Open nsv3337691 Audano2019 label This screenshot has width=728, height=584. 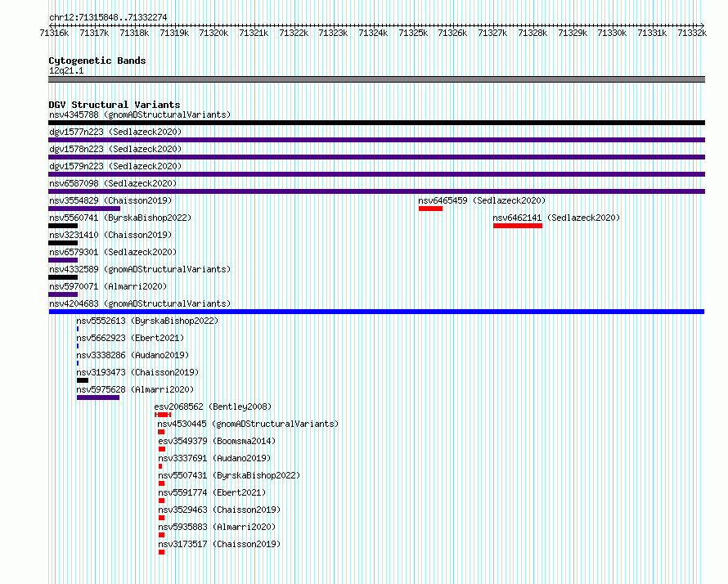pos(214,458)
